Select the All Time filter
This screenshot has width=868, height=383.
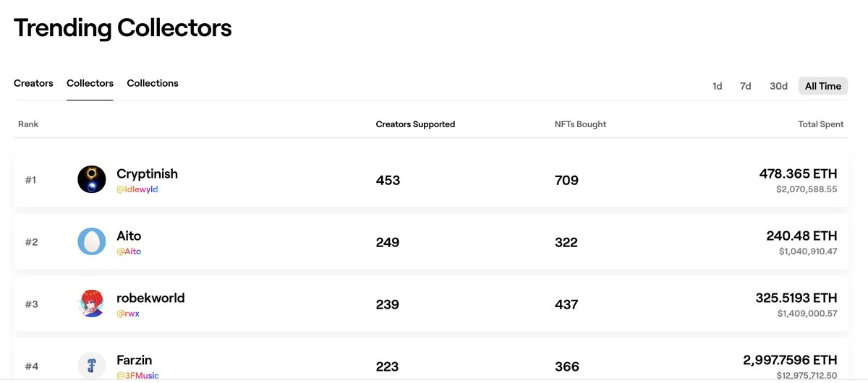[x=823, y=86]
